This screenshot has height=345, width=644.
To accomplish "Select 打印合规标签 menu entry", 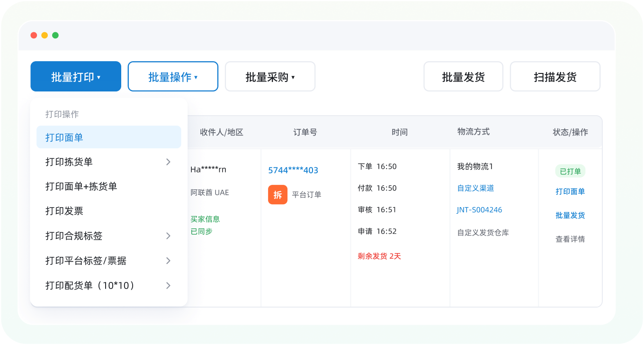I will 109,236.
